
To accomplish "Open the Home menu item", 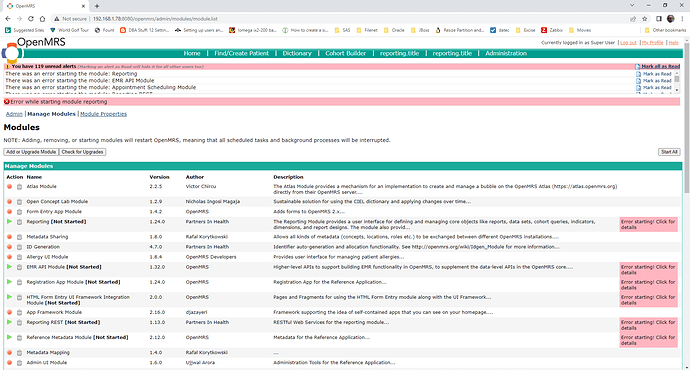I will point(192,53).
